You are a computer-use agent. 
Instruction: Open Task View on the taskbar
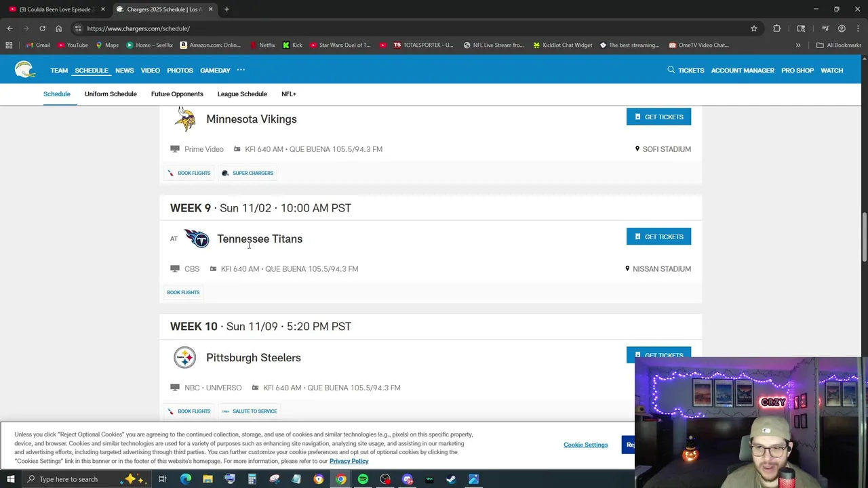click(x=163, y=479)
